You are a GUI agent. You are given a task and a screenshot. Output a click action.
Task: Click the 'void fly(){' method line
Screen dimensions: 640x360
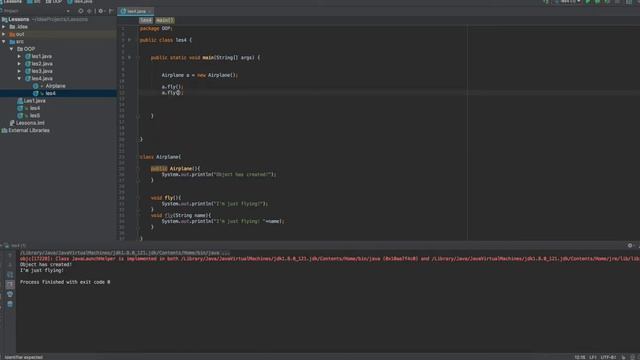click(166, 198)
